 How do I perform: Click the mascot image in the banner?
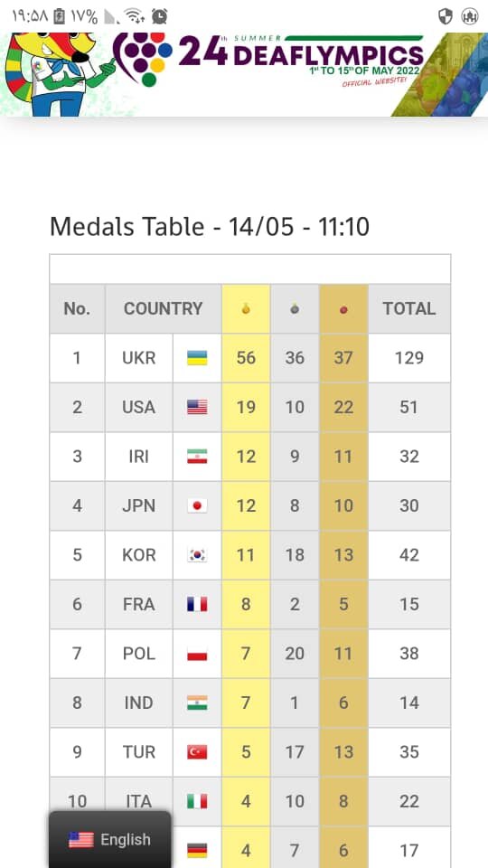(x=58, y=73)
